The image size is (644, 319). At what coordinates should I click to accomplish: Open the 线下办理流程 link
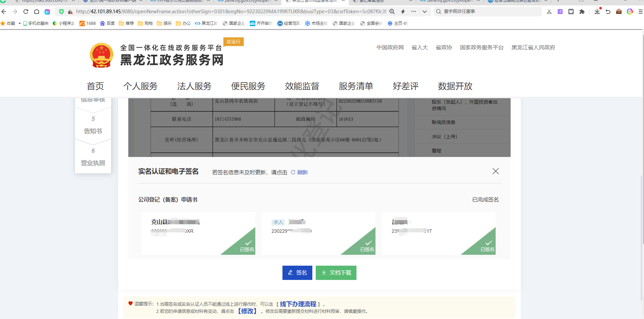298,304
